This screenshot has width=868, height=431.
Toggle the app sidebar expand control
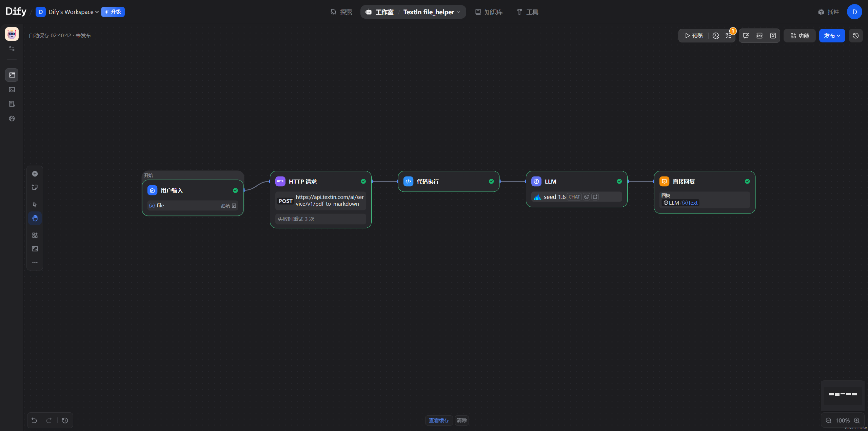(x=12, y=49)
